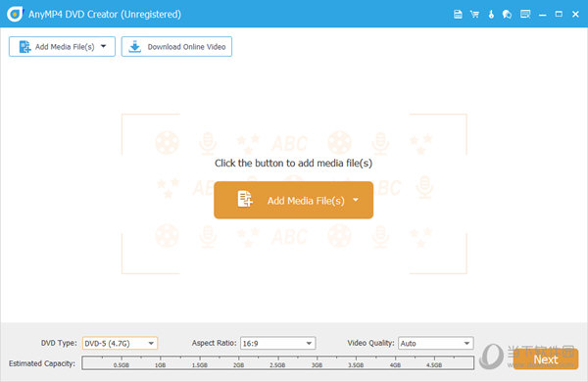Open the Aspect Ratio 16:9 dropdown
The height and width of the screenshot is (382, 588).
278,343
